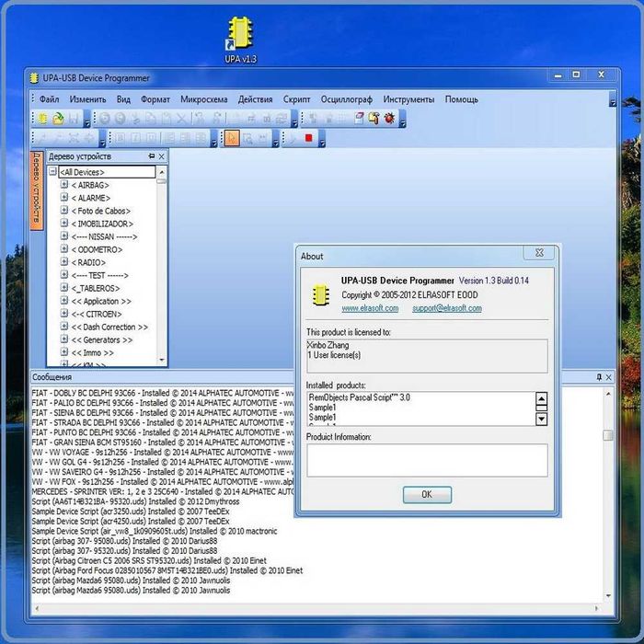Select < RADIO> tree item
The height and width of the screenshot is (644, 644).
tap(88, 262)
